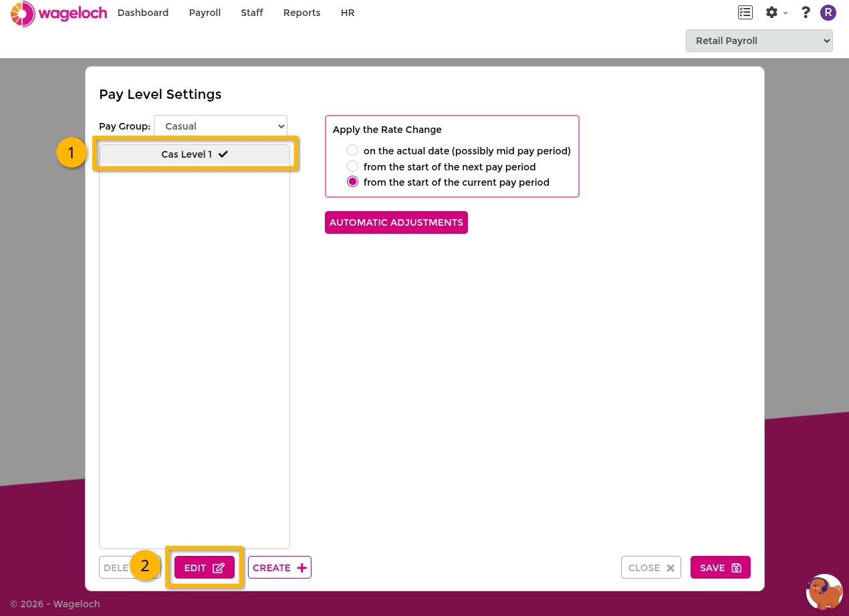This screenshot has width=849, height=616.
Task: Select the Cas Level 1 pay level
Action: click(195, 154)
